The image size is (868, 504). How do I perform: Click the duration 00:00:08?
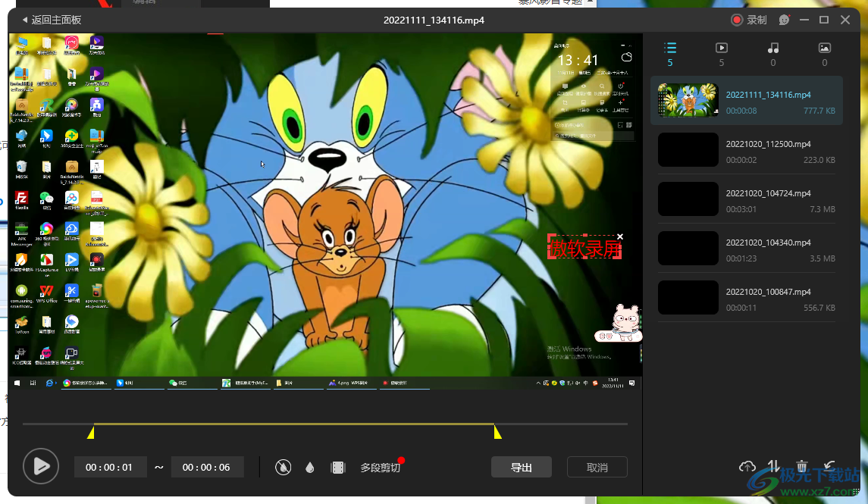coord(741,111)
